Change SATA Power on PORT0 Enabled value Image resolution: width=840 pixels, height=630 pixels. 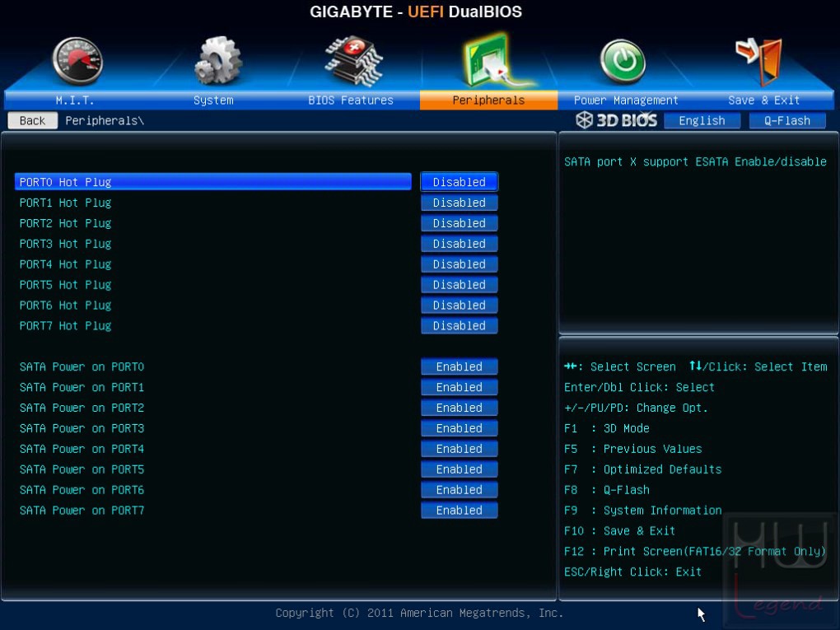click(x=459, y=366)
